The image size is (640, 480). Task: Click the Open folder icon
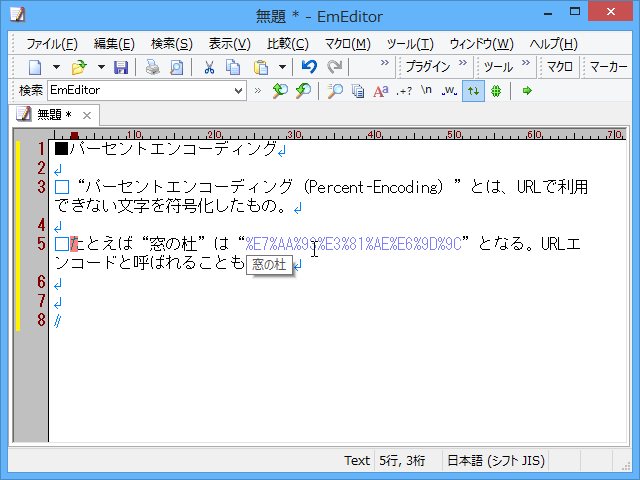[x=79, y=67]
